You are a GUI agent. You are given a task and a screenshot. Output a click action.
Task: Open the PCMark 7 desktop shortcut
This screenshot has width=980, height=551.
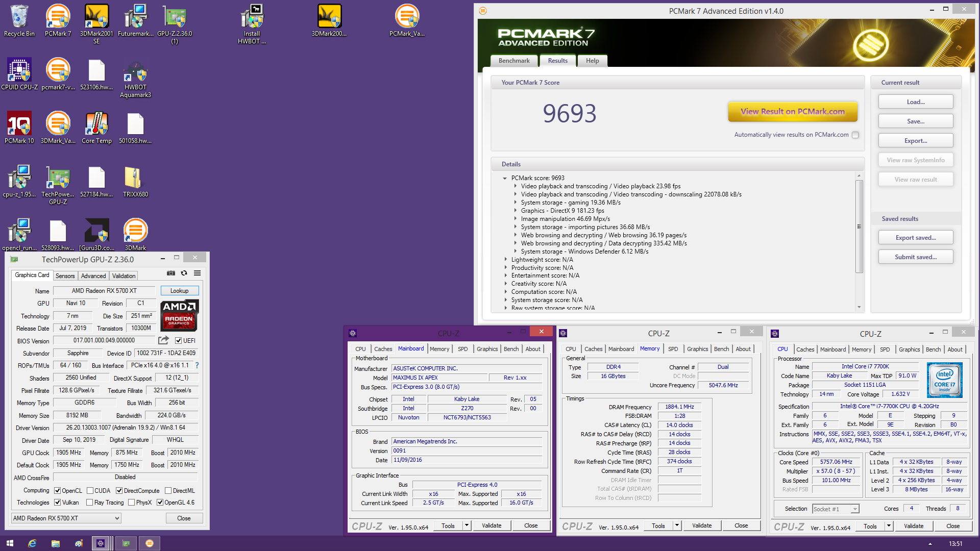58,21
